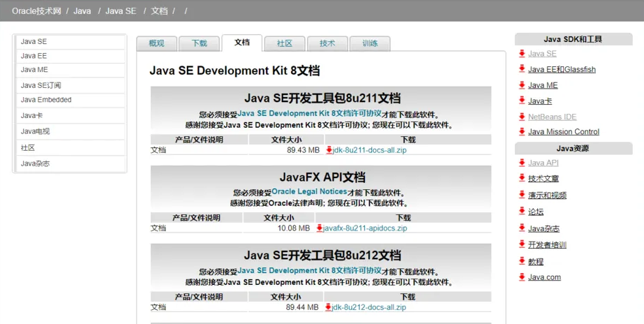
Task: Click red arrow icon next to 论坛
Action: tap(522, 211)
